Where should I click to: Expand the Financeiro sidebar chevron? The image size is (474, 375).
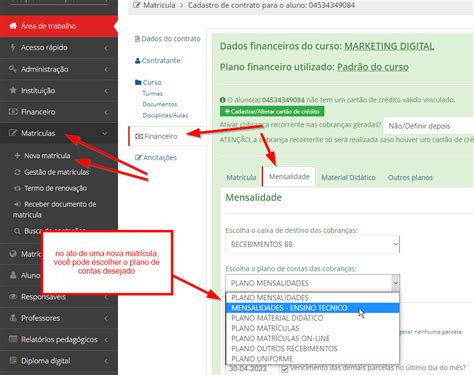106,112
